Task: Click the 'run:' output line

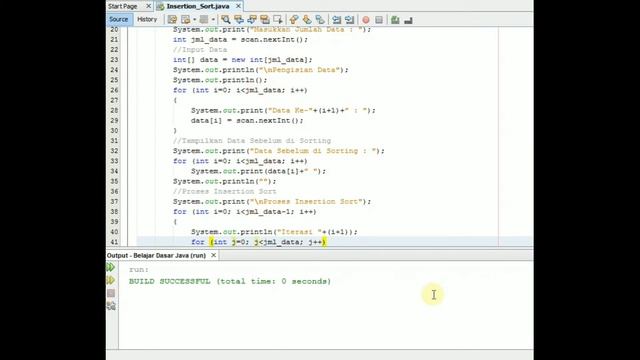Action: coord(139,269)
